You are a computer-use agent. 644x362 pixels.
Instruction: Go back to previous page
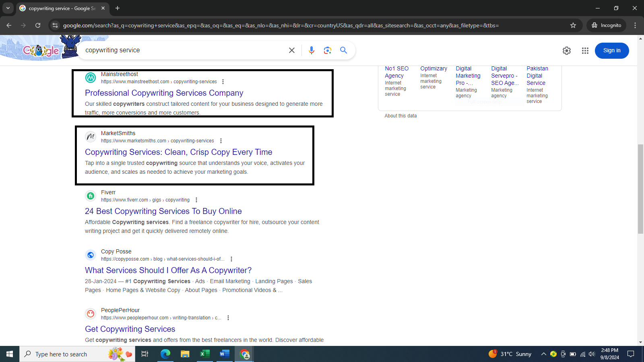9,25
